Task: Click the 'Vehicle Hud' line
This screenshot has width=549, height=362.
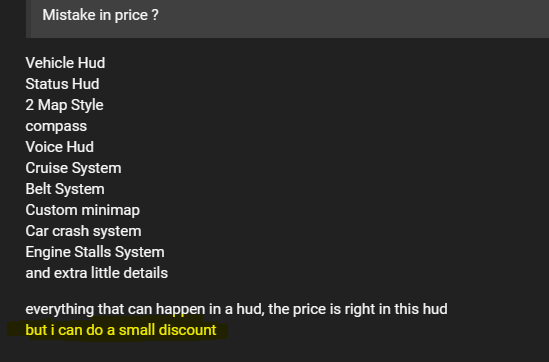Action: click(65, 63)
